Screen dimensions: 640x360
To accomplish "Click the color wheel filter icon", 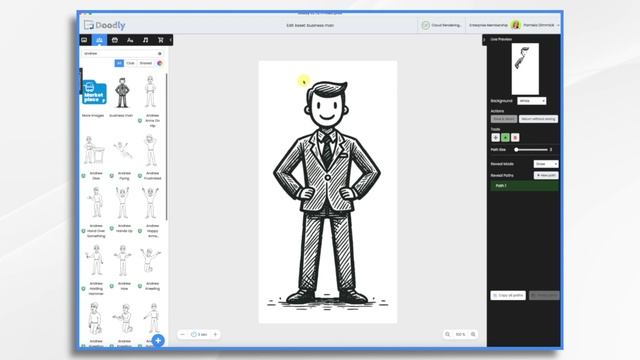I will (160, 63).
